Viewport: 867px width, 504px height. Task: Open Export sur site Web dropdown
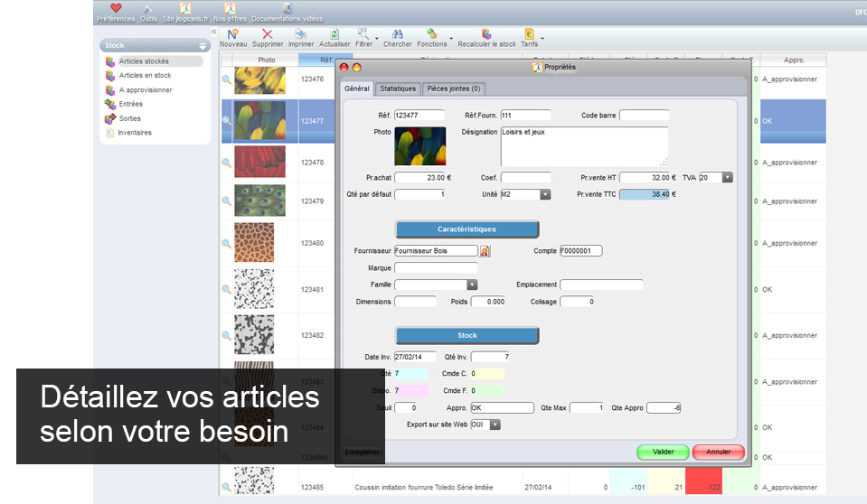(495, 425)
